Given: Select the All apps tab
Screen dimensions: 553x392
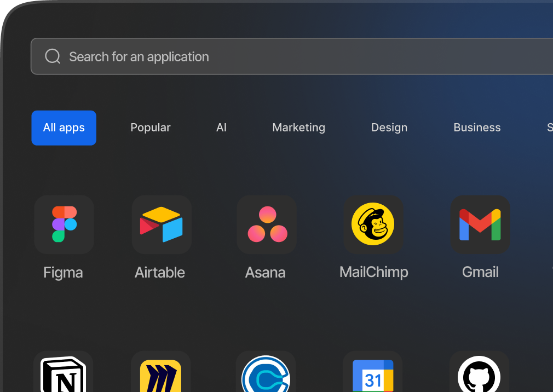Looking at the screenshot, I should coord(64,128).
